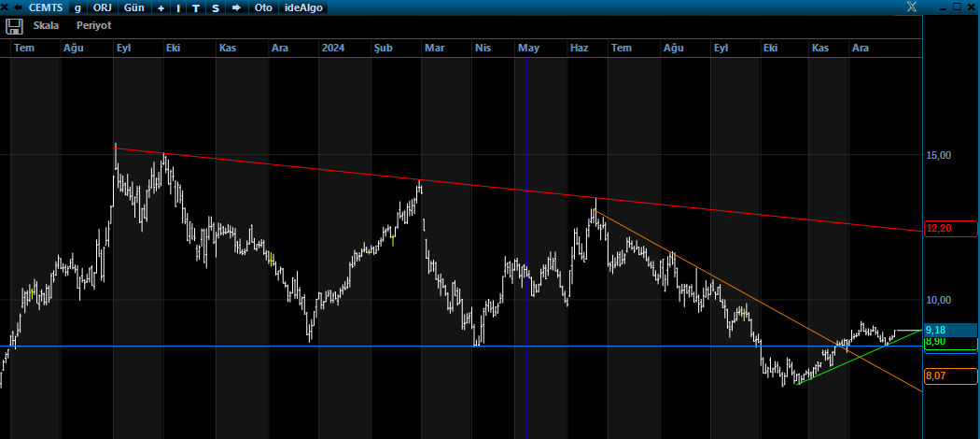
Task: Click the 'T' toolbar button
Action: pyautogui.click(x=196, y=7)
